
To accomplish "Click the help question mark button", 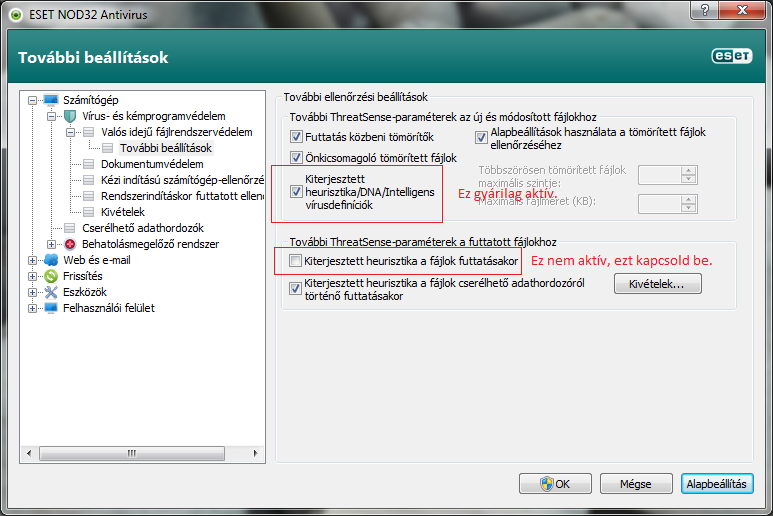I will pyautogui.click(x=704, y=10).
